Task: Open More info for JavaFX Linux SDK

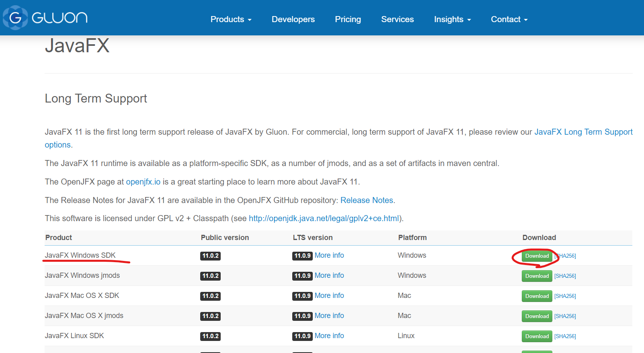Action: (x=329, y=336)
